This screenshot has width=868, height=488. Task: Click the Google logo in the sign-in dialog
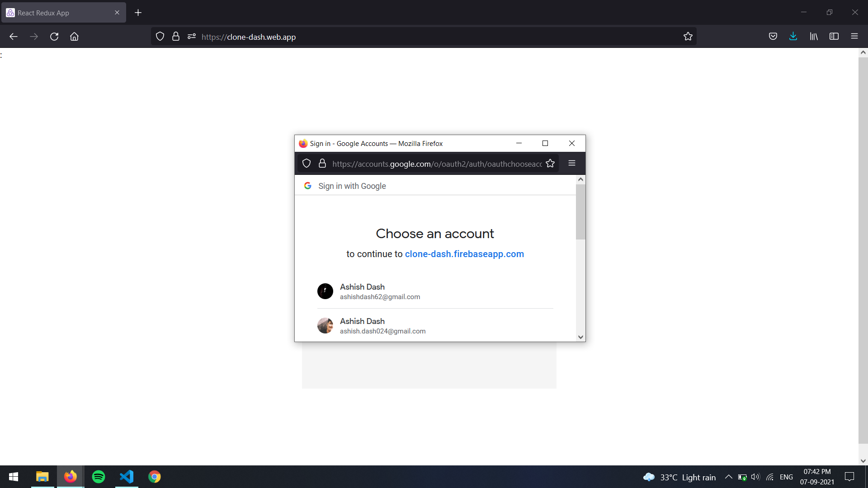point(308,185)
